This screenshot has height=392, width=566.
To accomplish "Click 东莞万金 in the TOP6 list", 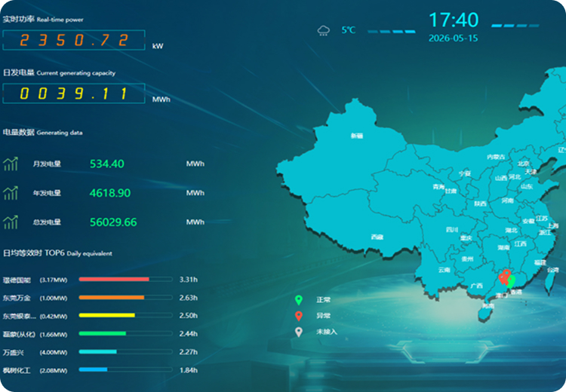I will [17, 299].
